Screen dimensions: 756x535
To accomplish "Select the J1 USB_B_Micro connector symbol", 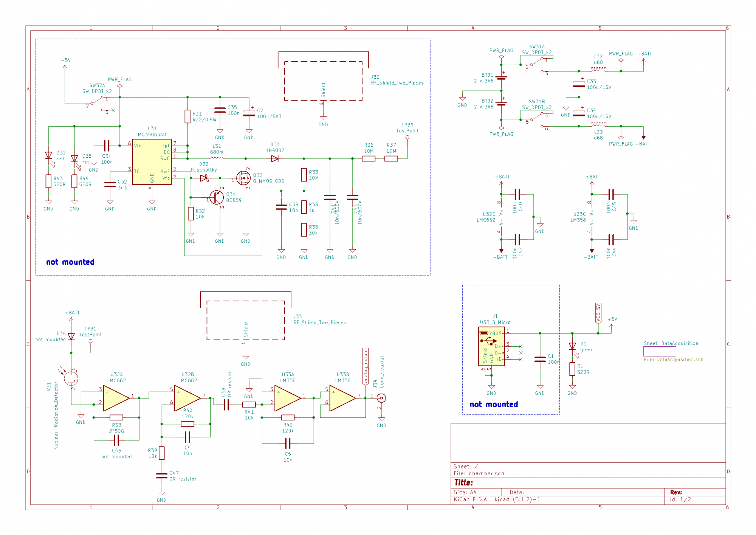I will [491, 347].
